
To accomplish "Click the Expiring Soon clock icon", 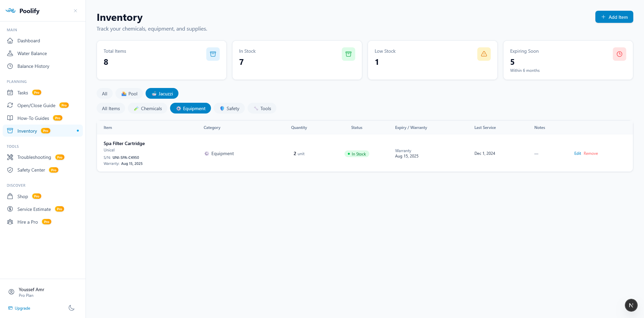I will coord(620,54).
